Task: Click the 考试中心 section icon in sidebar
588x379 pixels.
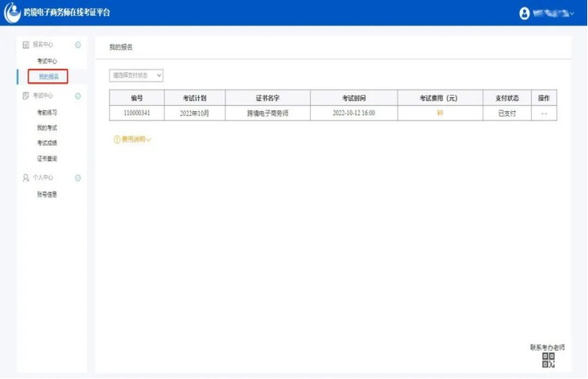Action: 26,96
